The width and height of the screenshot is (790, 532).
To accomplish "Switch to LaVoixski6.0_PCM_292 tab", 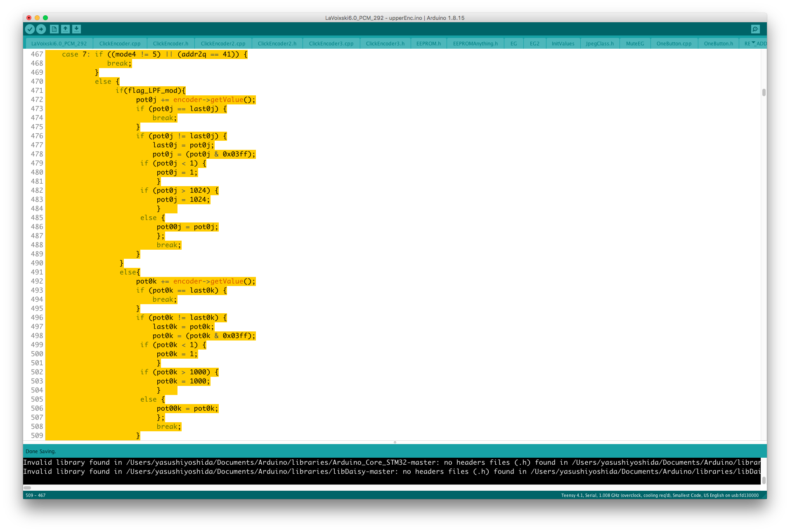I will click(x=59, y=43).
